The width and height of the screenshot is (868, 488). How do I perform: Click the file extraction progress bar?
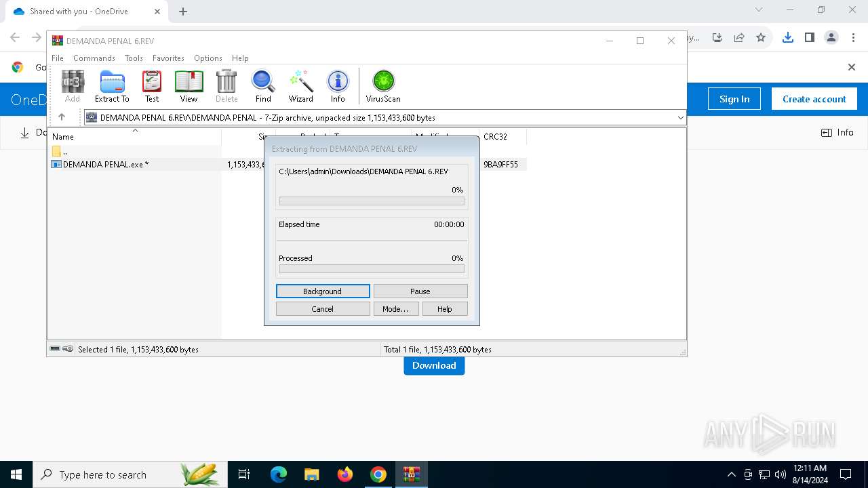point(372,201)
